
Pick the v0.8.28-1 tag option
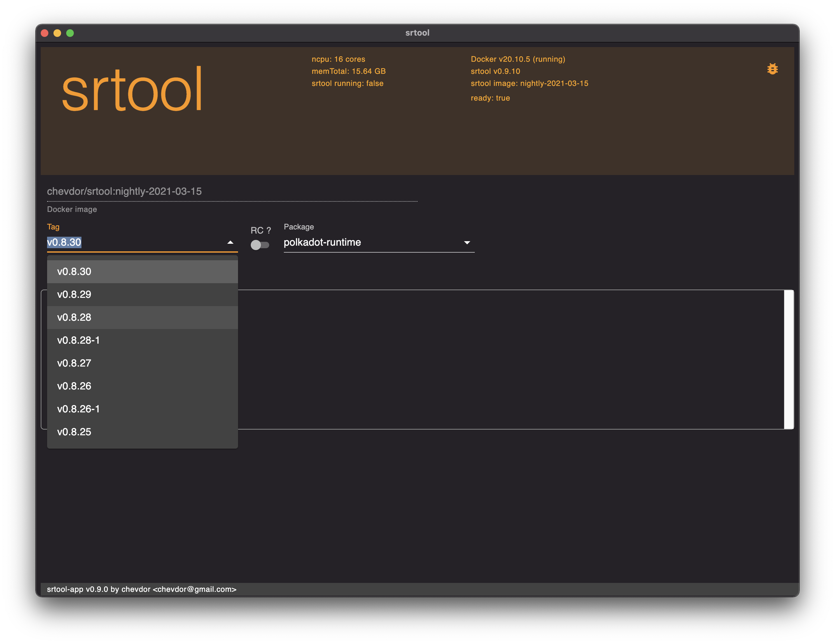142,340
